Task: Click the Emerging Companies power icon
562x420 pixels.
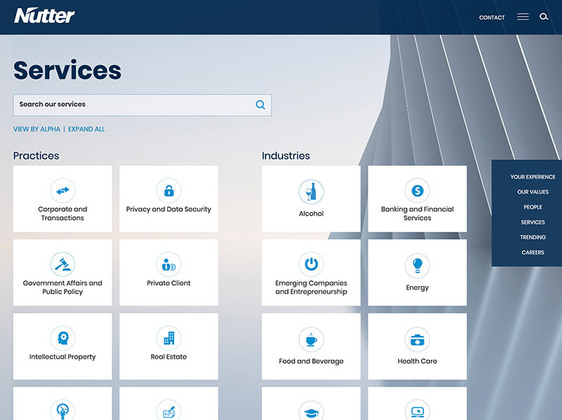Action: tap(311, 264)
